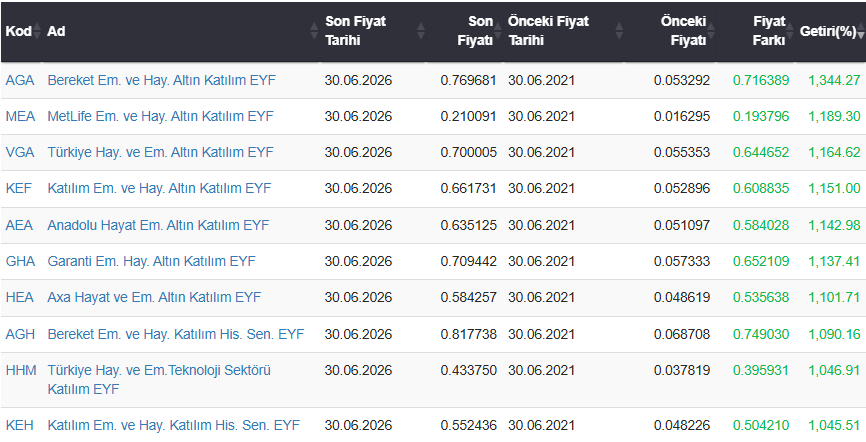
Task: Select last price 0.210091
Action: (468, 117)
